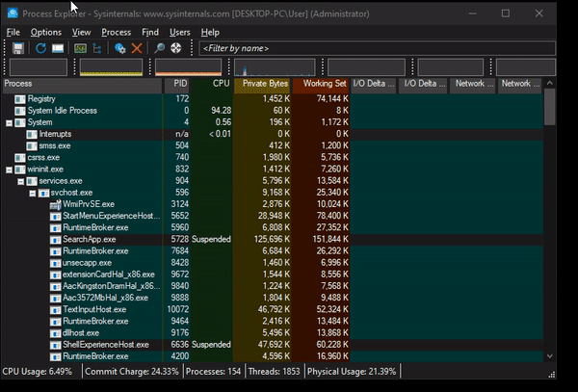The height and width of the screenshot is (392, 578).
Task: Click the Find Window's Process crosshair icon
Action: (x=176, y=48)
